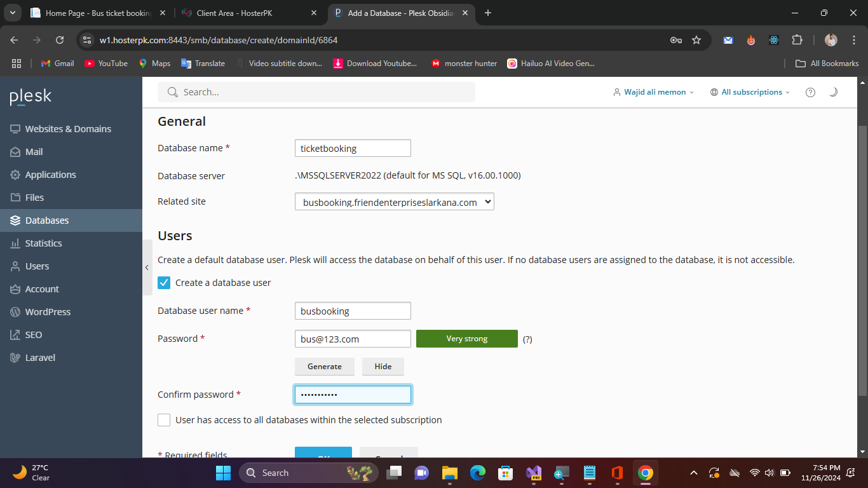Toggle dark mode moon icon
Screen dimensions: 868x488
[833, 92]
